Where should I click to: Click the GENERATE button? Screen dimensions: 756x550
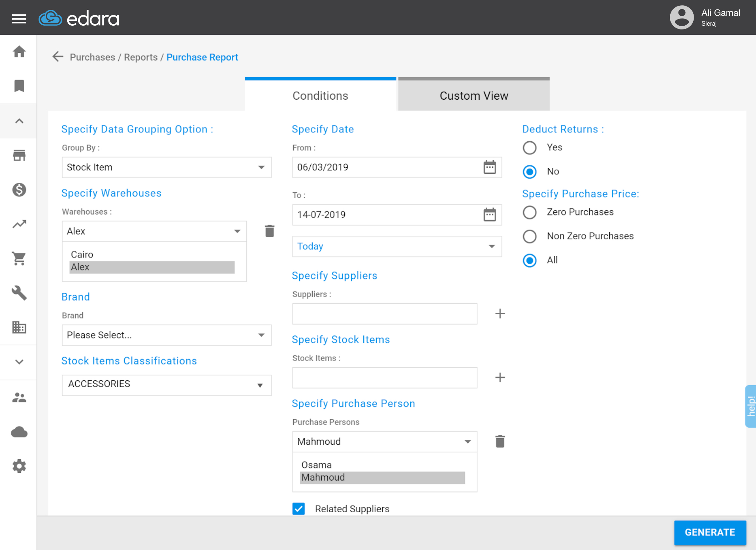710,532
